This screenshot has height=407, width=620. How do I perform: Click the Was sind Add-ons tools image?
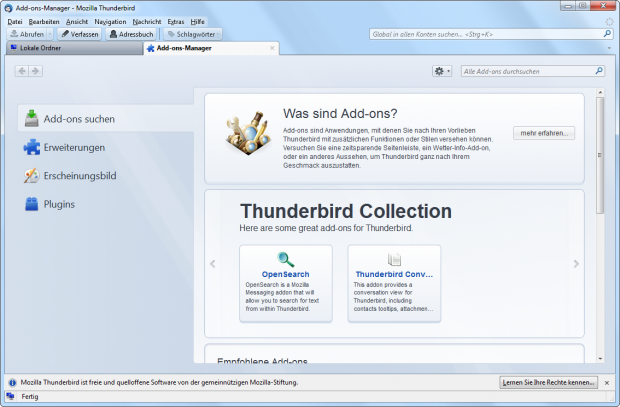click(248, 133)
